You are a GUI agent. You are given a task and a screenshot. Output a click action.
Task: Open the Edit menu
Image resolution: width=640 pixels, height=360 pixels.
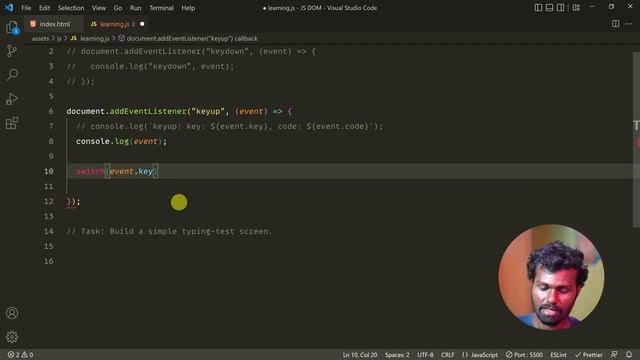[44, 8]
